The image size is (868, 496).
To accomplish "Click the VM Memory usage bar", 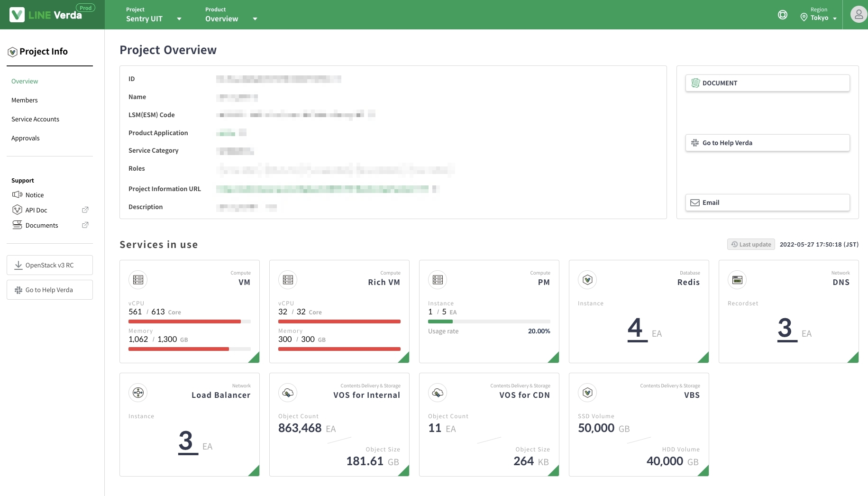I will coord(190,349).
